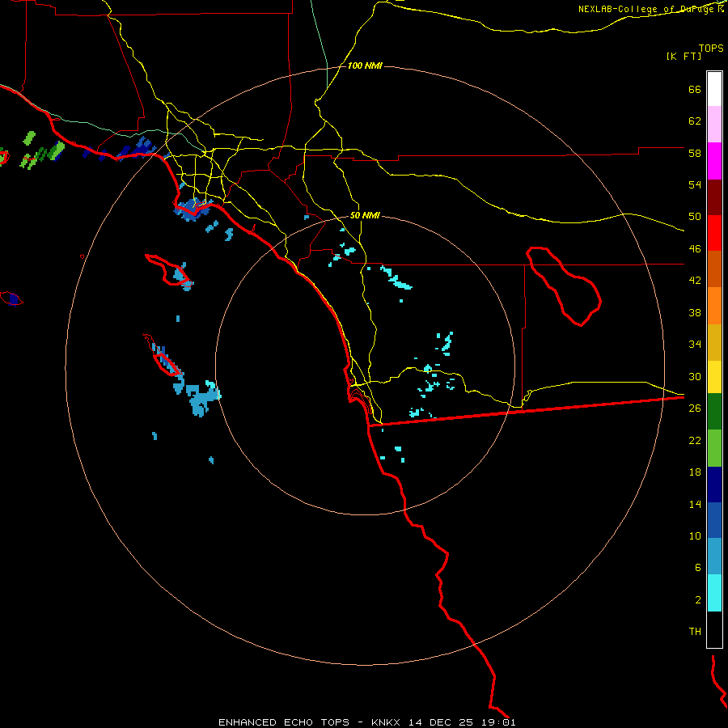Select the "NEXLAB-College of DuPage" credit text

tap(647, 9)
